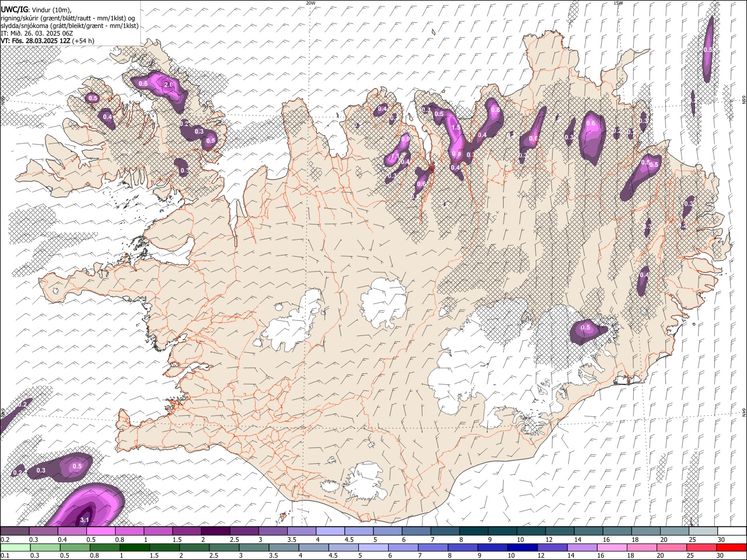Click the 'IT: Mið. 26. 03. 2025 06Z' line
Viewport: 747px width, 560px height.
pos(37,33)
